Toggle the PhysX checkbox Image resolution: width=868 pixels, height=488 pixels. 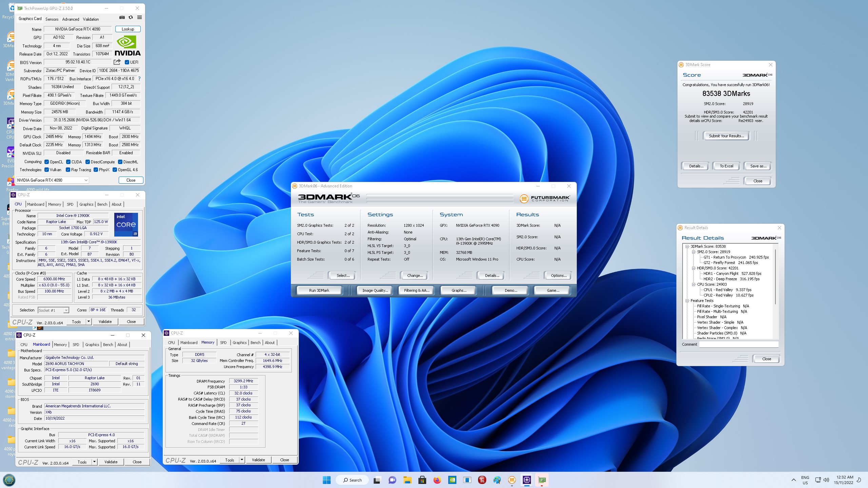coord(96,170)
